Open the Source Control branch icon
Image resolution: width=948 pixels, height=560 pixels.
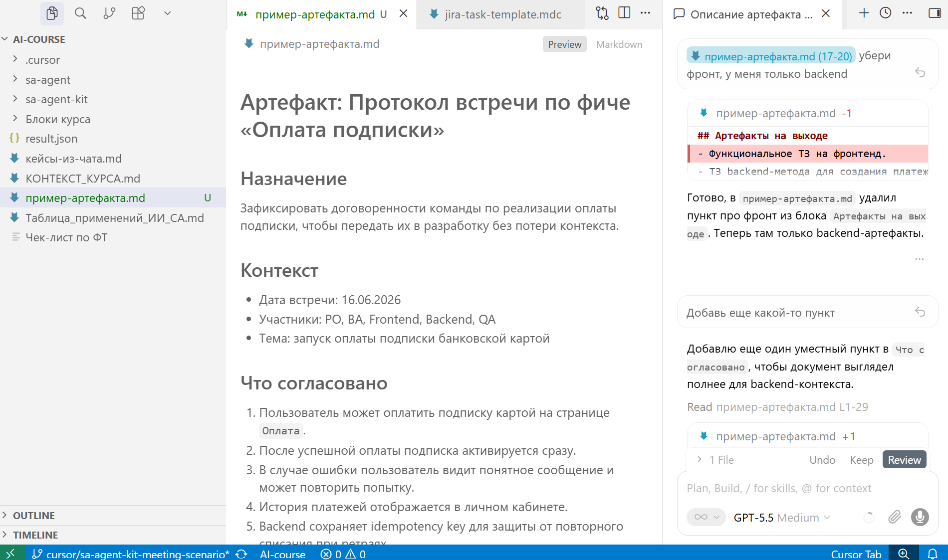point(109,13)
